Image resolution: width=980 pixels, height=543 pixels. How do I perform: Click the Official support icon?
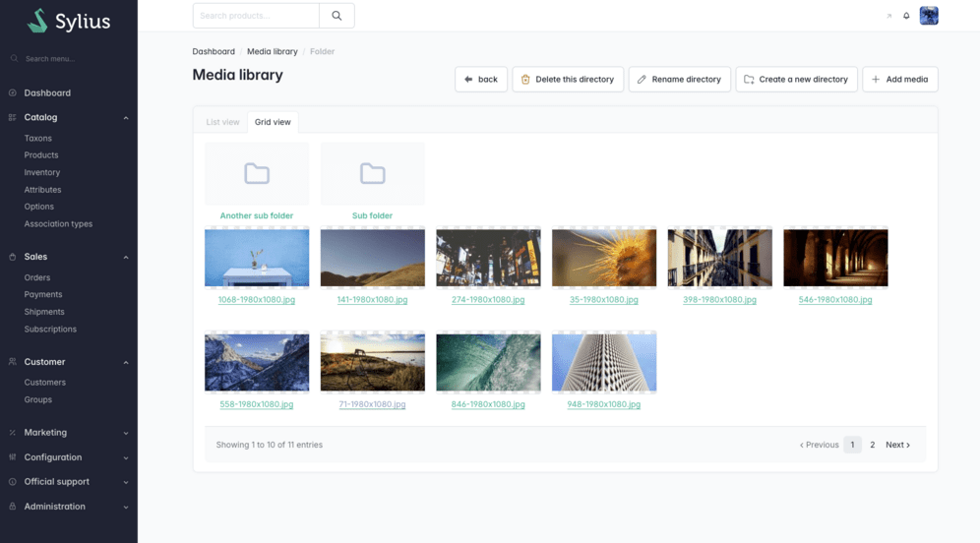(x=13, y=482)
